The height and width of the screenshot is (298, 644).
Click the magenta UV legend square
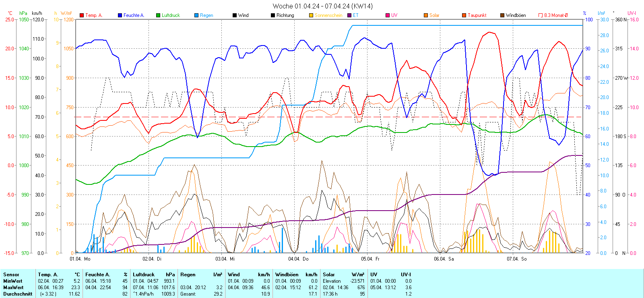click(388, 15)
